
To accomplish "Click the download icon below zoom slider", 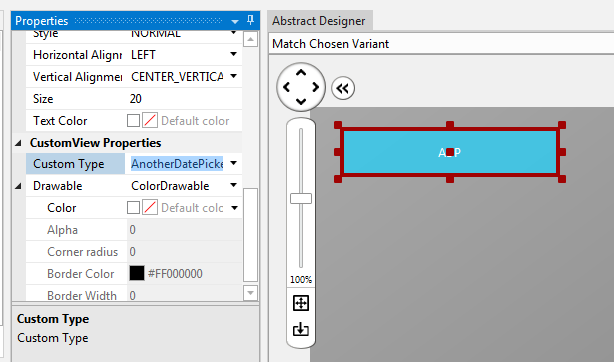I will (x=301, y=329).
